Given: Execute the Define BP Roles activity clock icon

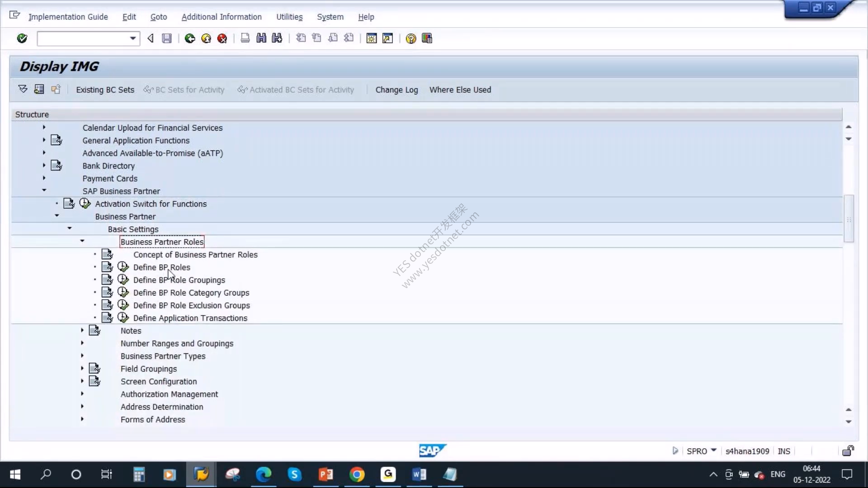Looking at the screenshot, I should (123, 267).
